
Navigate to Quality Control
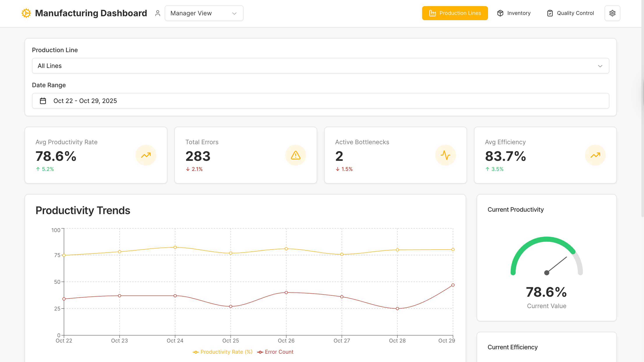[570, 13]
